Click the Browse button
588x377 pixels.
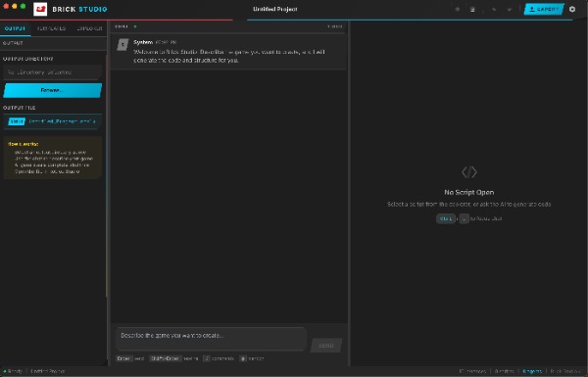pyautogui.click(x=52, y=90)
